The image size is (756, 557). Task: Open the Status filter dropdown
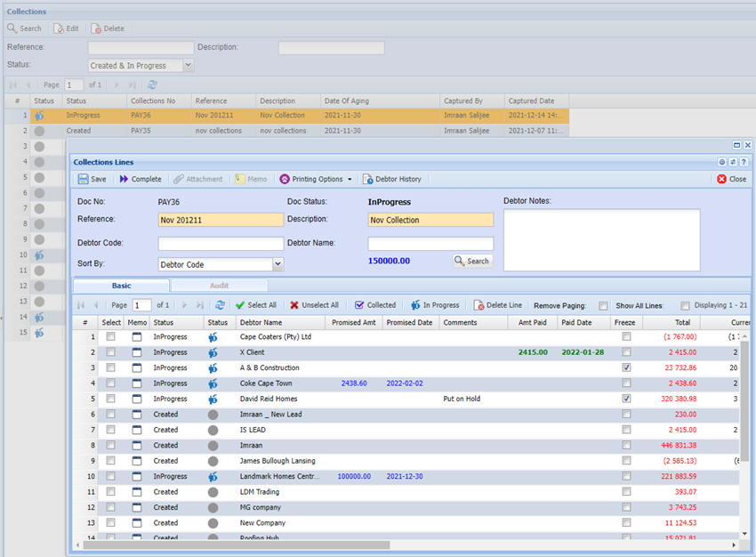pos(188,65)
